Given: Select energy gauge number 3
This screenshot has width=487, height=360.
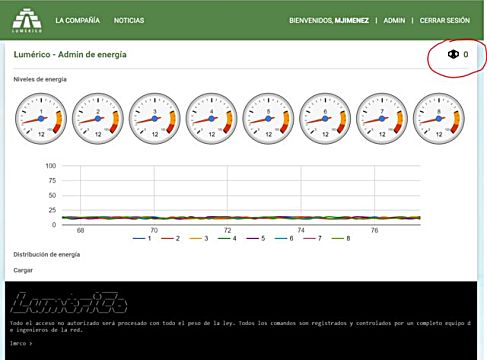Looking at the screenshot, I should 155,119.
